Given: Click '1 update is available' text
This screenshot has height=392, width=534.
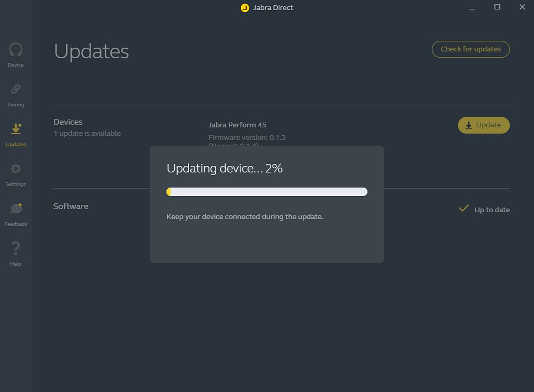Looking at the screenshot, I should 87,133.
